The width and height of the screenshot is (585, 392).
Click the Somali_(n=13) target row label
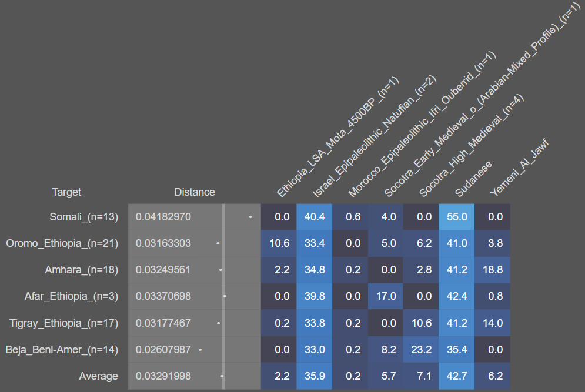coord(83,217)
